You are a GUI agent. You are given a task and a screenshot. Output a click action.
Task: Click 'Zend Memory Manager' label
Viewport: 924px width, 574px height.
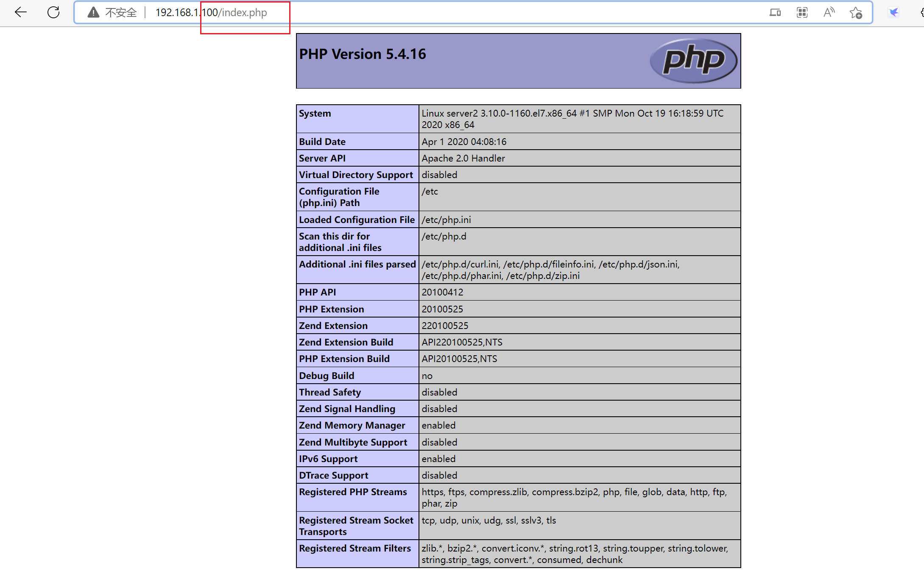pyautogui.click(x=352, y=425)
